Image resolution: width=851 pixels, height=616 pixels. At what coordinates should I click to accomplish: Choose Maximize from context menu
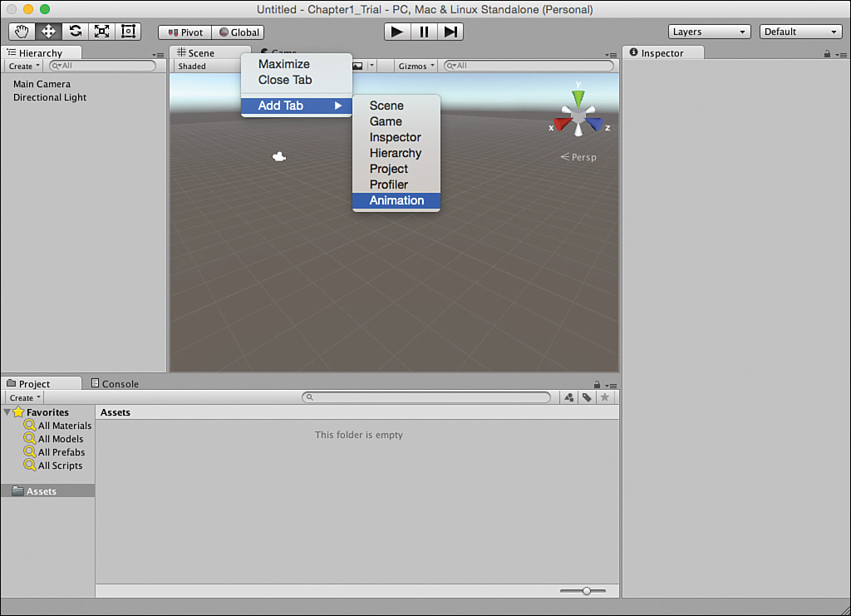pyautogui.click(x=297, y=64)
